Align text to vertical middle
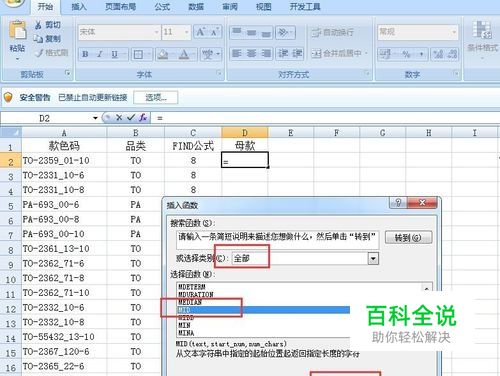500x376 pixels. pyautogui.click(x=252, y=32)
